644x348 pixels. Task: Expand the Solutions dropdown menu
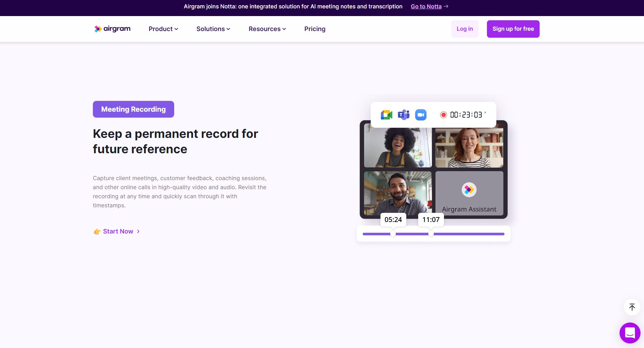213,29
